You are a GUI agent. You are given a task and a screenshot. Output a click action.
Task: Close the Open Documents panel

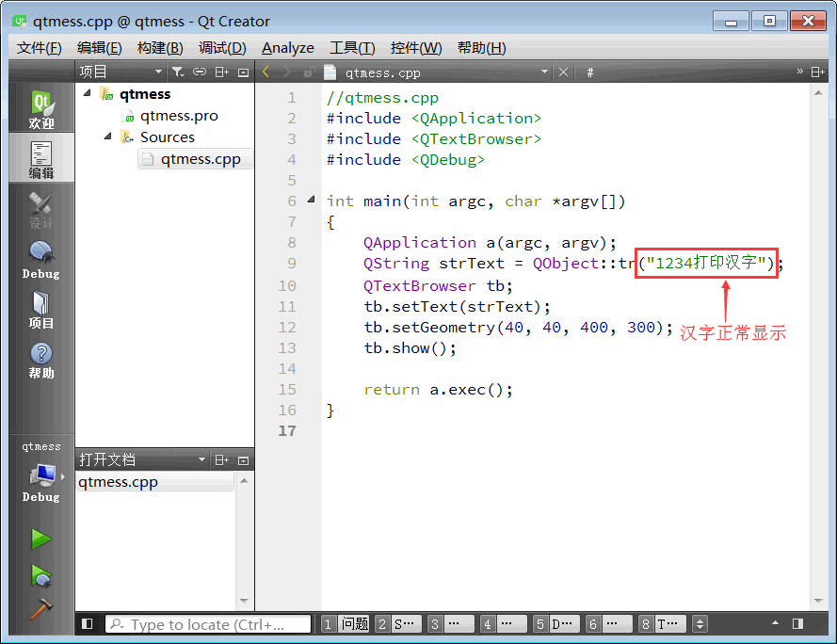coord(244,460)
